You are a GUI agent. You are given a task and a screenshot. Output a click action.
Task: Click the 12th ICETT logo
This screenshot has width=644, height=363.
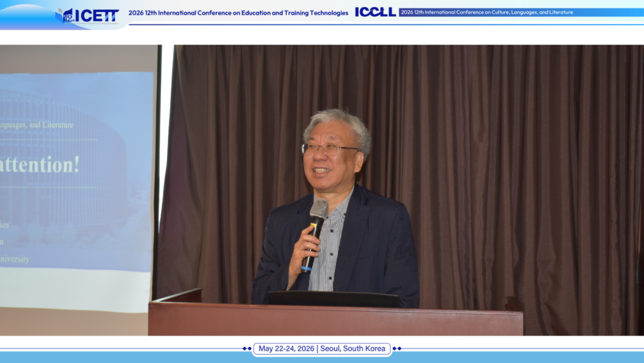click(87, 16)
